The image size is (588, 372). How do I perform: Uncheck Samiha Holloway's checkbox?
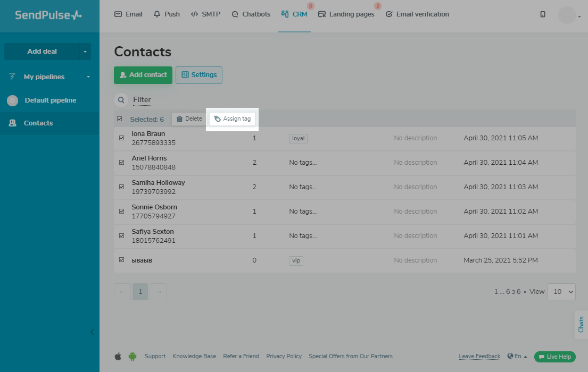(x=121, y=187)
